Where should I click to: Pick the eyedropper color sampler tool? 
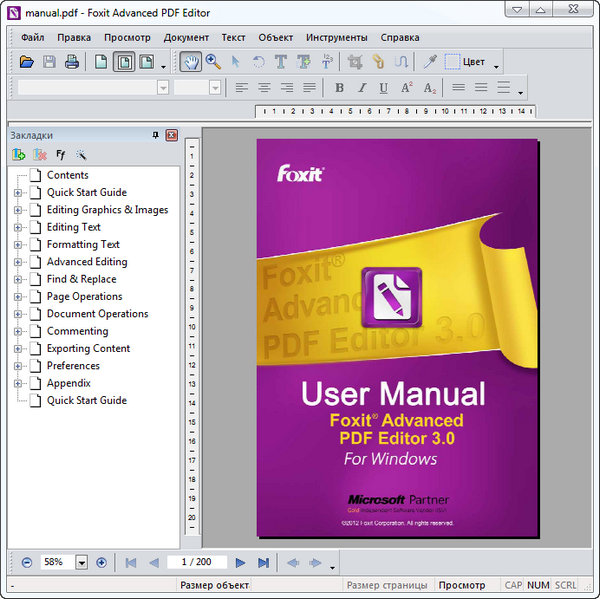click(x=431, y=62)
